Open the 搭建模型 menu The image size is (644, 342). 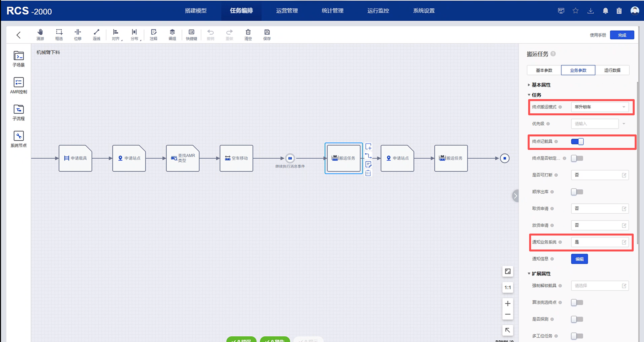coord(196,11)
